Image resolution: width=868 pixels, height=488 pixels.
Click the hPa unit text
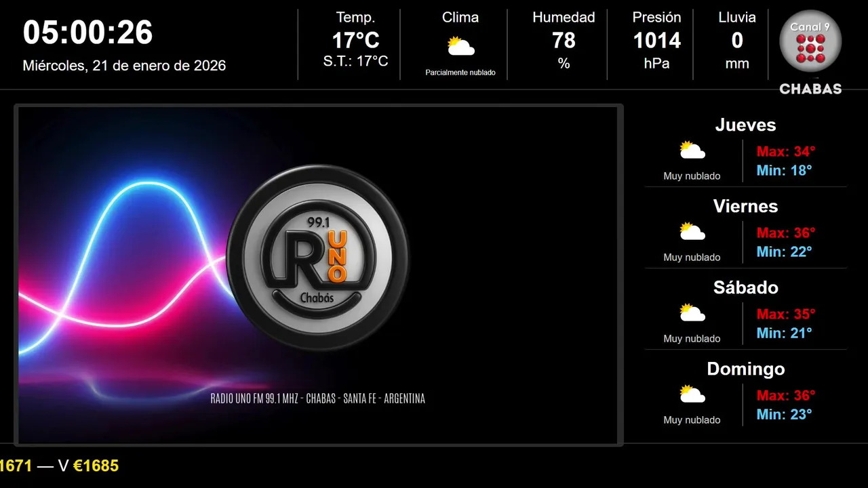pos(656,63)
